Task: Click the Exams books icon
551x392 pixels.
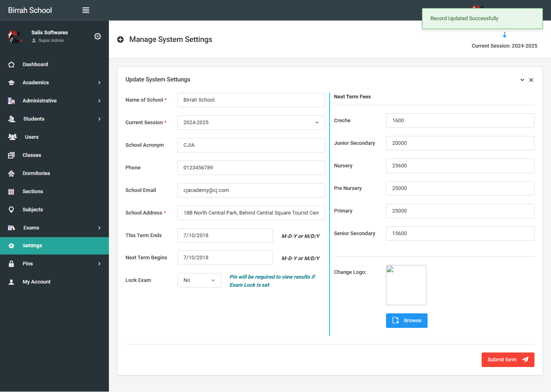Action: [12, 228]
